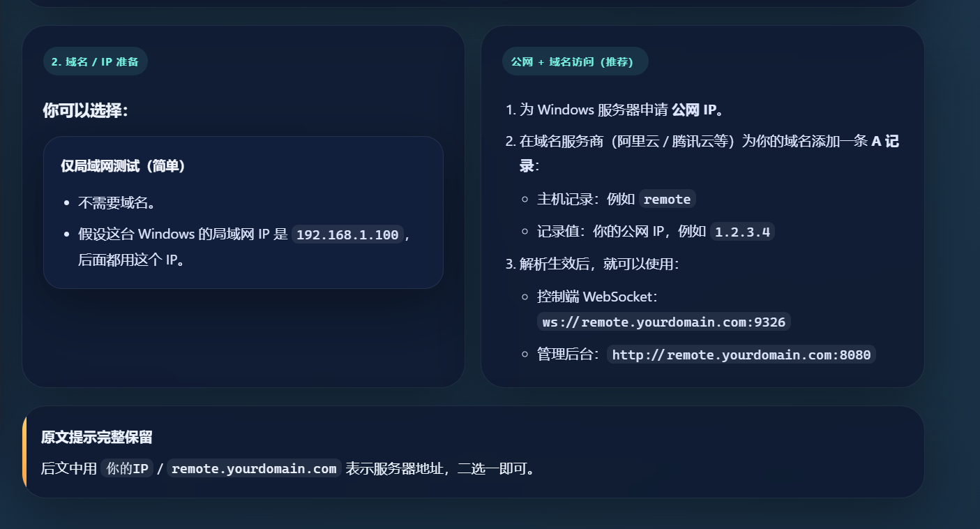This screenshot has width=980, height=529.
Task: Click the 你的IP code badge
Action: 126,468
